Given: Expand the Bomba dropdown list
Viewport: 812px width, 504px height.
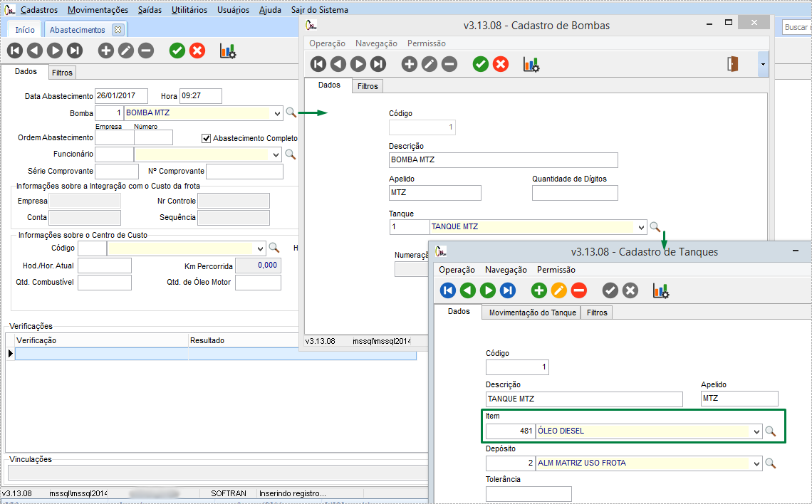Looking at the screenshot, I should point(276,113).
